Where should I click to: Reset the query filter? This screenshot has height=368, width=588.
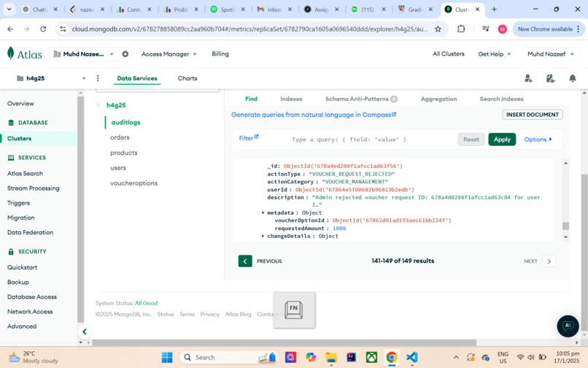click(x=471, y=139)
